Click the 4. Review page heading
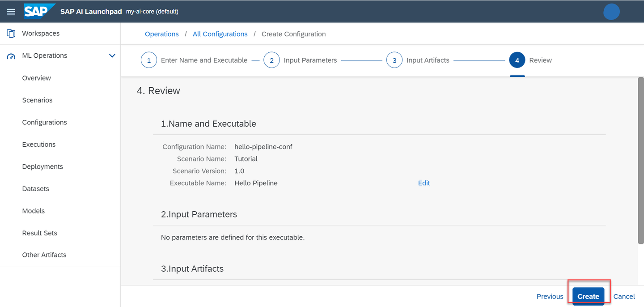644x307 pixels. pos(158,91)
